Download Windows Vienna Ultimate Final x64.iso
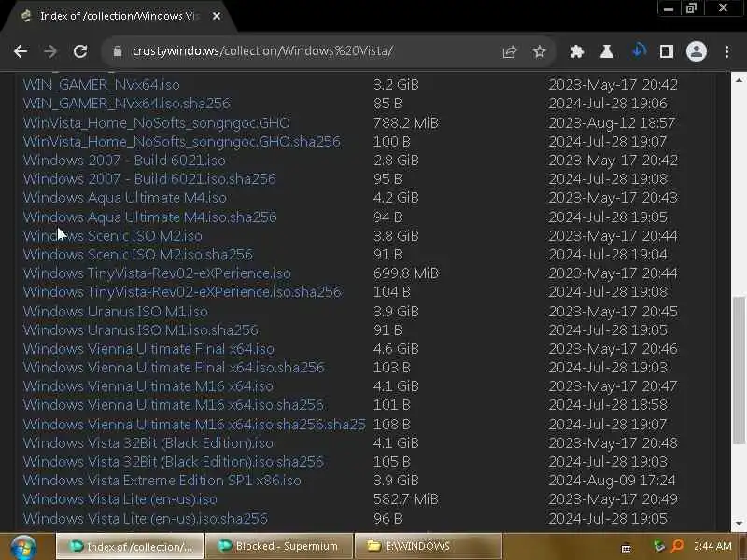The height and width of the screenshot is (560, 747). [148, 348]
